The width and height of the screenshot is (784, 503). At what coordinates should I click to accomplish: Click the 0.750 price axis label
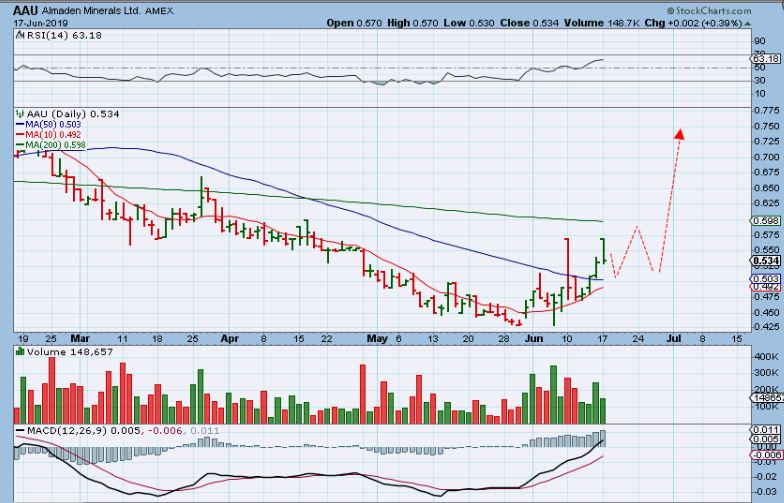pos(766,126)
